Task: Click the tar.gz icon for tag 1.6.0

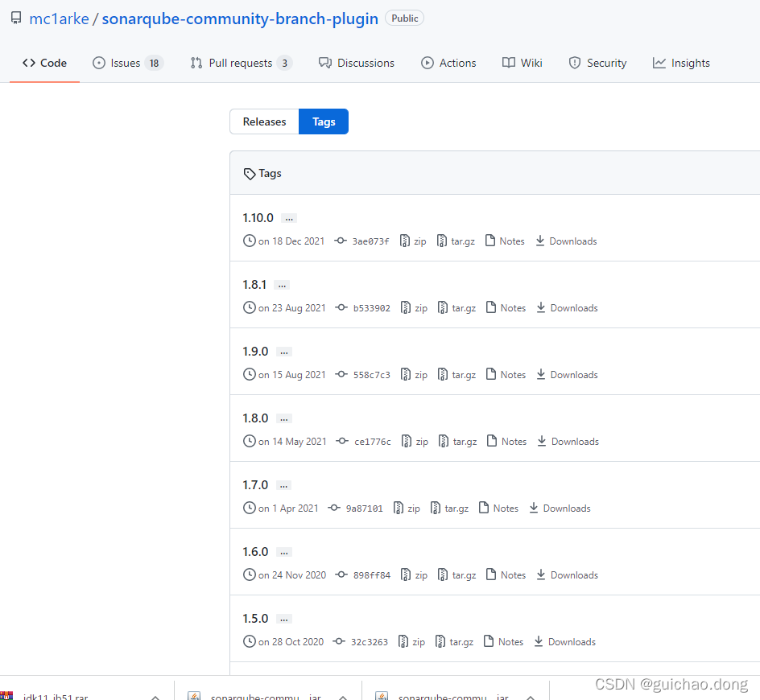Action: pyautogui.click(x=443, y=575)
